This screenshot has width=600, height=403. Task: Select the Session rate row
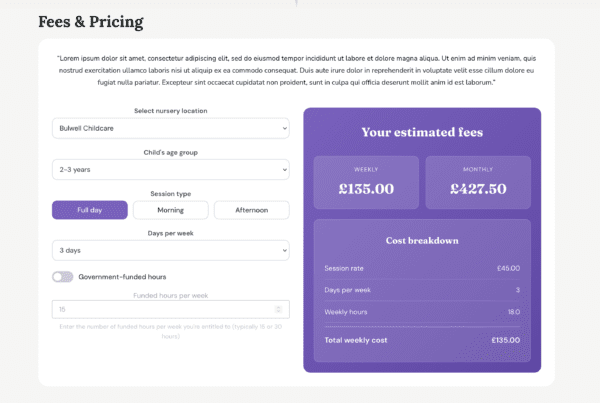click(422, 268)
